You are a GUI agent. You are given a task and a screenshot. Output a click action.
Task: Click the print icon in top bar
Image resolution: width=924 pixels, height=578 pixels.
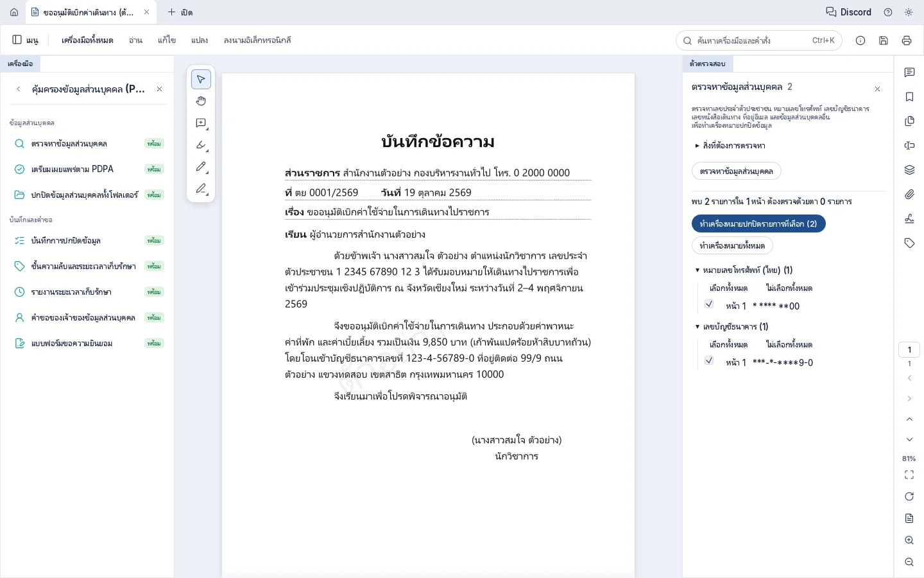[907, 40]
